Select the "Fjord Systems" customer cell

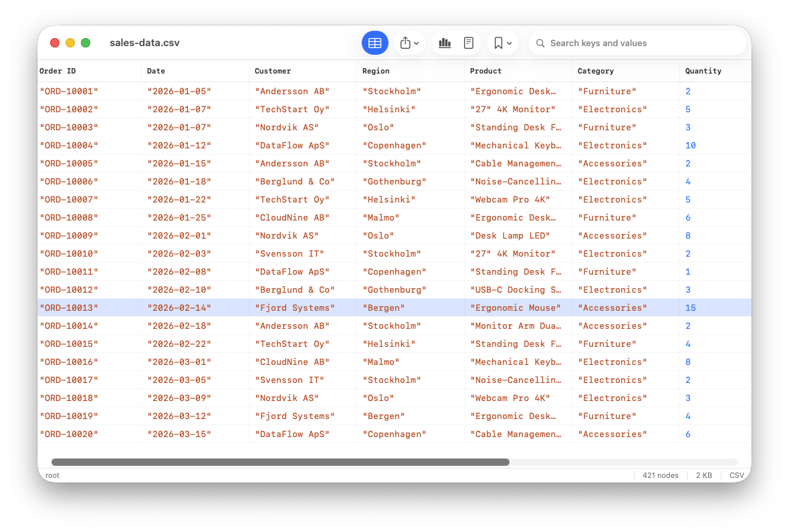(295, 307)
